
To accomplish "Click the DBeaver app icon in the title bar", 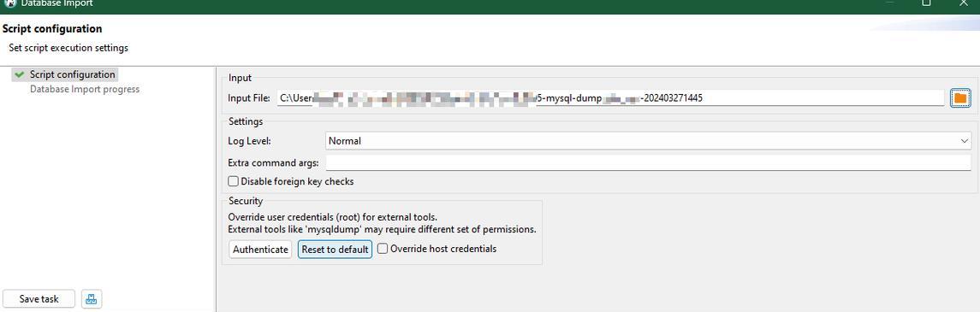I will (x=10, y=3).
